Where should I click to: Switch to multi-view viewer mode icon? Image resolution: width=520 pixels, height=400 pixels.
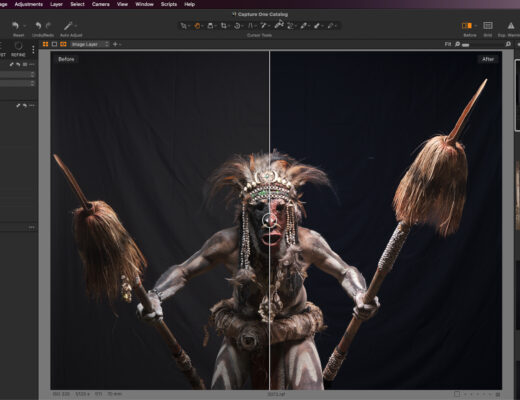coord(45,44)
